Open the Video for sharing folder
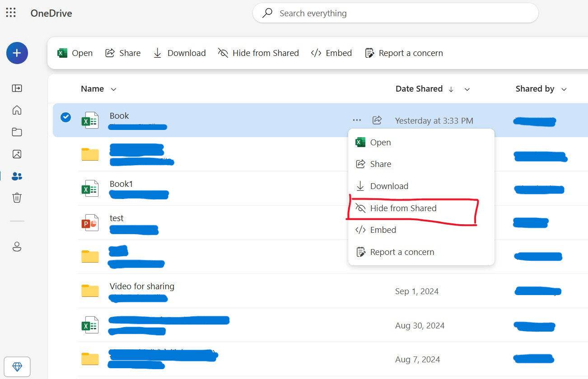588x379 pixels. 142,286
